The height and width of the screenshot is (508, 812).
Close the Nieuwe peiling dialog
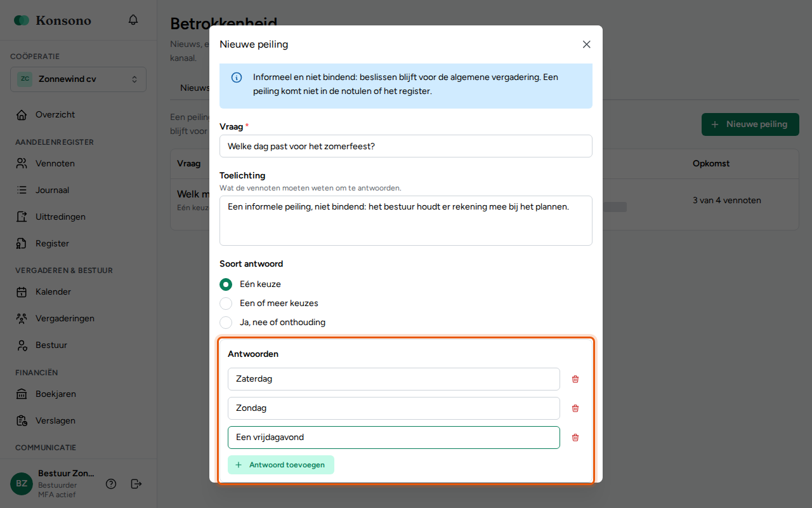tap(587, 44)
